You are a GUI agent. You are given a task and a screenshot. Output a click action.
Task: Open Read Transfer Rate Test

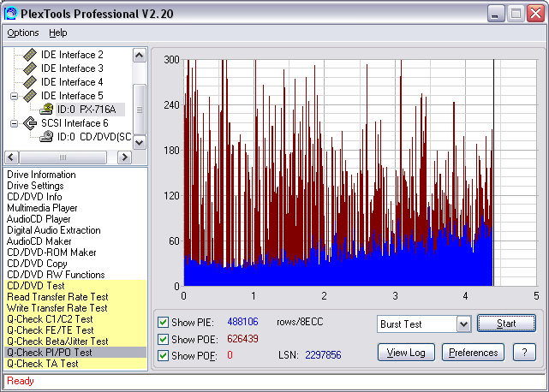click(57, 297)
